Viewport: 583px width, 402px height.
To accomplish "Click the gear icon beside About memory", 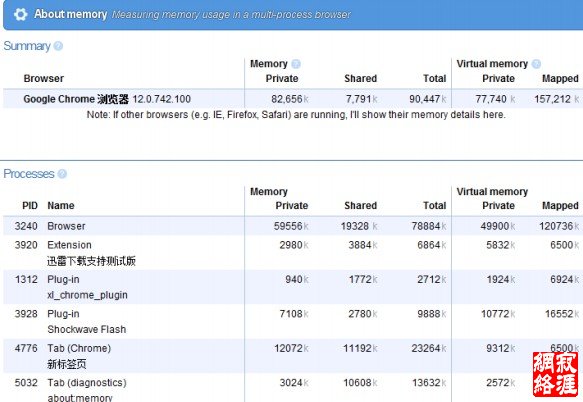I will click(20, 15).
